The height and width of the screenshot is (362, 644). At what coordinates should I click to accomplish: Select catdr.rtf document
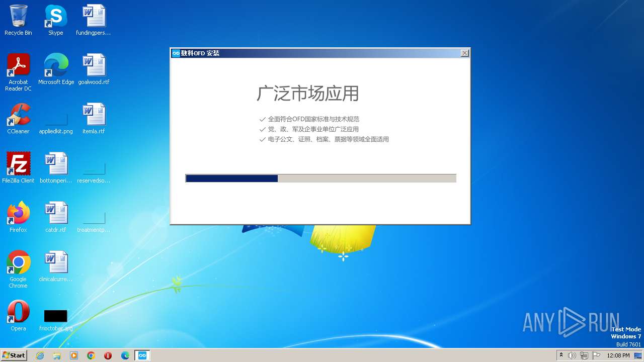coord(56,217)
